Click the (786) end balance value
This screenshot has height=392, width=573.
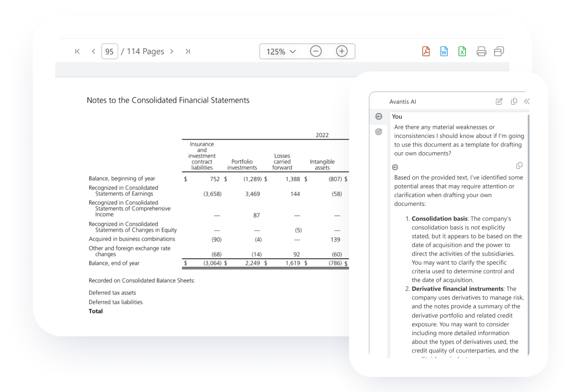(x=335, y=263)
